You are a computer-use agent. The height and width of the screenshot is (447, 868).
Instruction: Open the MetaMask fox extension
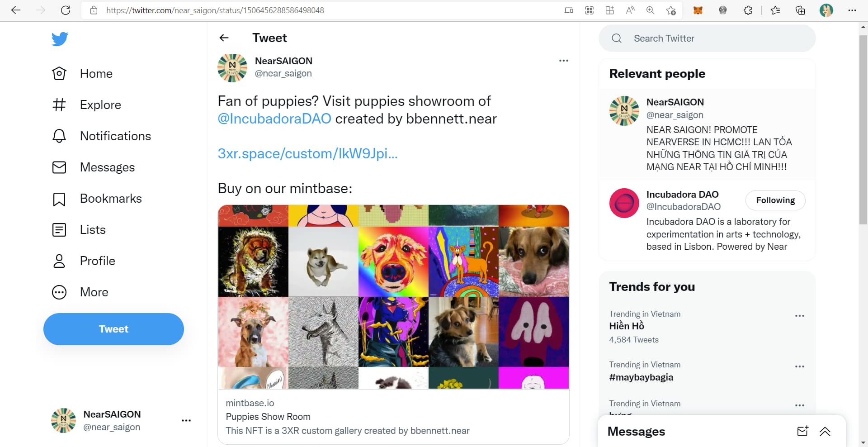pos(698,10)
